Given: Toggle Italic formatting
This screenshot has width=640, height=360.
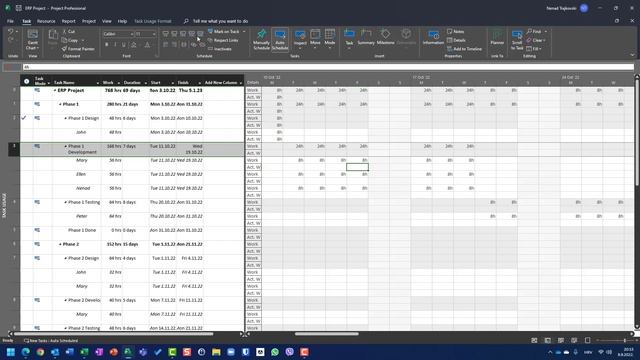Looking at the screenshot, I should (115, 44).
